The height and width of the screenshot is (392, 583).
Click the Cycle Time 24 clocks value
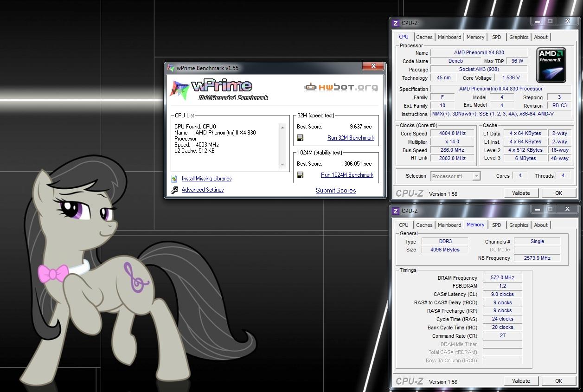click(x=502, y=319)
